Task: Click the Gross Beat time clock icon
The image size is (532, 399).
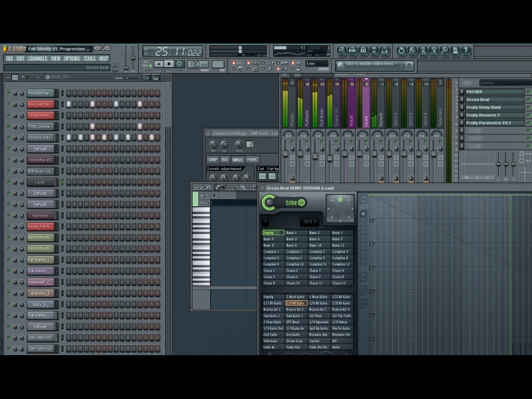Action: click(x=302, y=203)
